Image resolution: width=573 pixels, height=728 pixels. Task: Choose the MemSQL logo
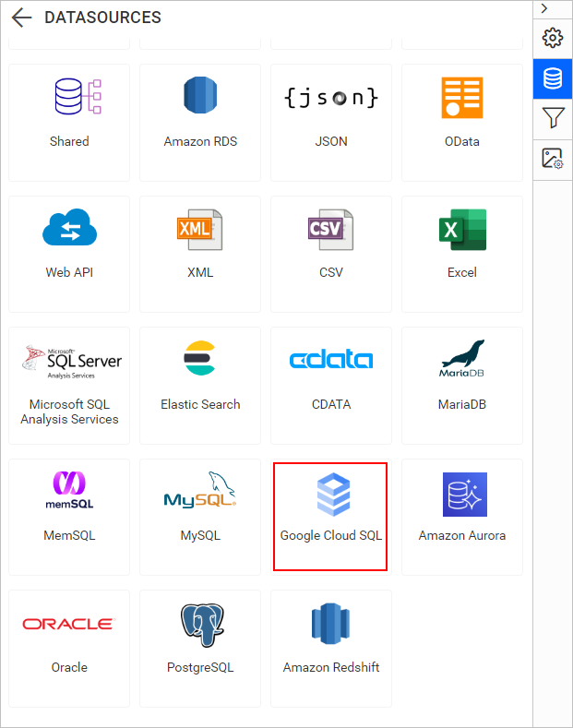pyautogui.click(x=69, y=490)
